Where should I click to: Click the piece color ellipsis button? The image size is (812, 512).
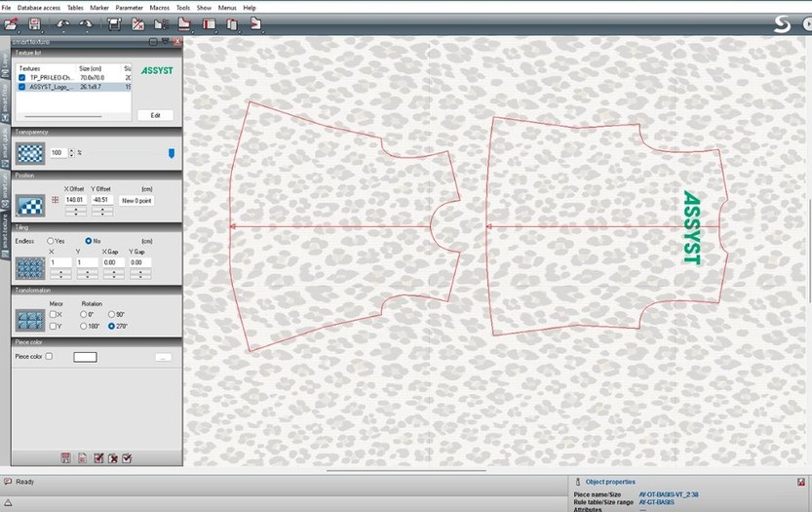pos(163,357)
